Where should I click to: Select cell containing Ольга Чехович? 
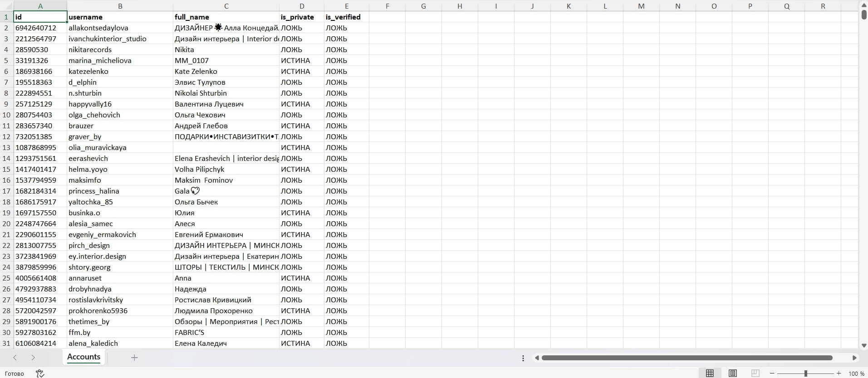[x=226, y=115]
